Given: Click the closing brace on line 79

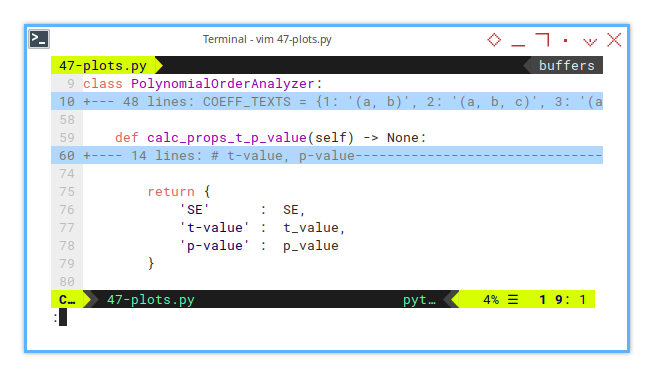Looking at the screenshot, I should (x=151, y=263).
